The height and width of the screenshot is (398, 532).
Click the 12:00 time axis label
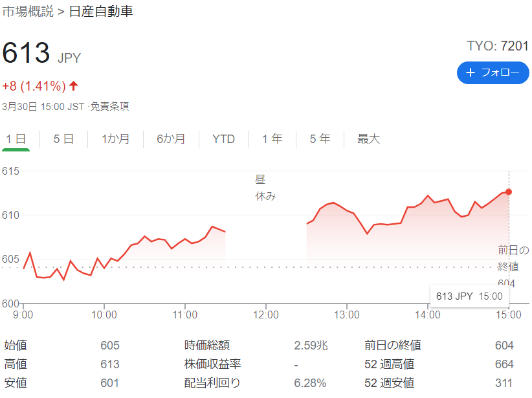tap(265, 315)
